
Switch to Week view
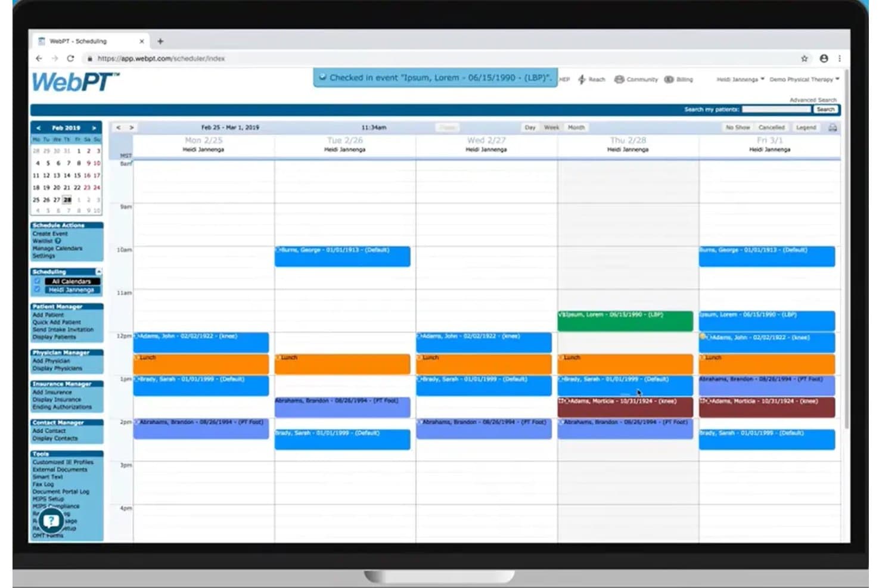[x=552, y=127]
